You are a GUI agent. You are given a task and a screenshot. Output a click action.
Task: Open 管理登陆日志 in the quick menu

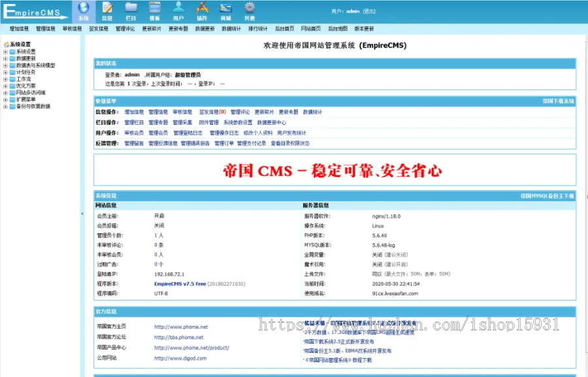click(188, 133)
